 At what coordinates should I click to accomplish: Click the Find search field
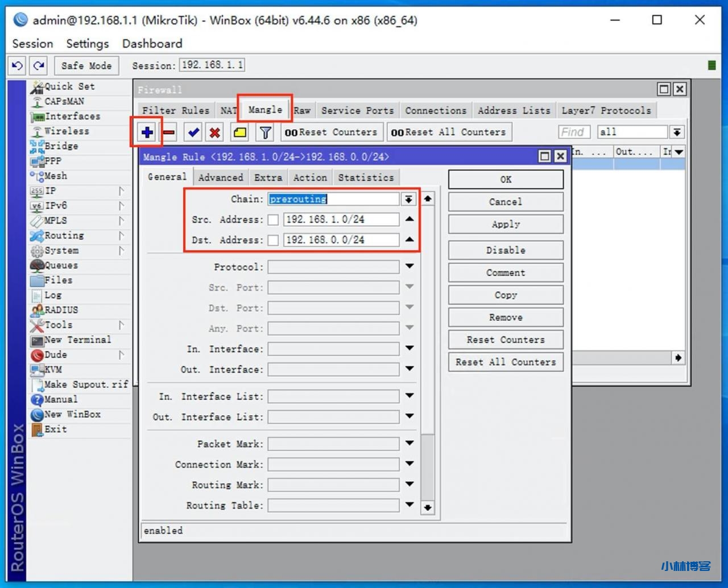[574, 132]
